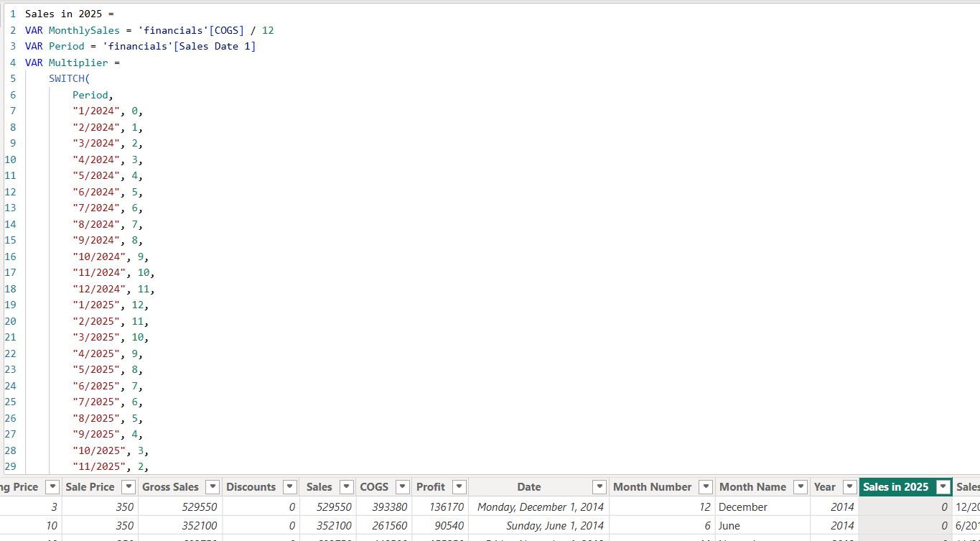Click the "1/2024" string in the formula
This screenshot has width=980, height=541.
[96, 111]
